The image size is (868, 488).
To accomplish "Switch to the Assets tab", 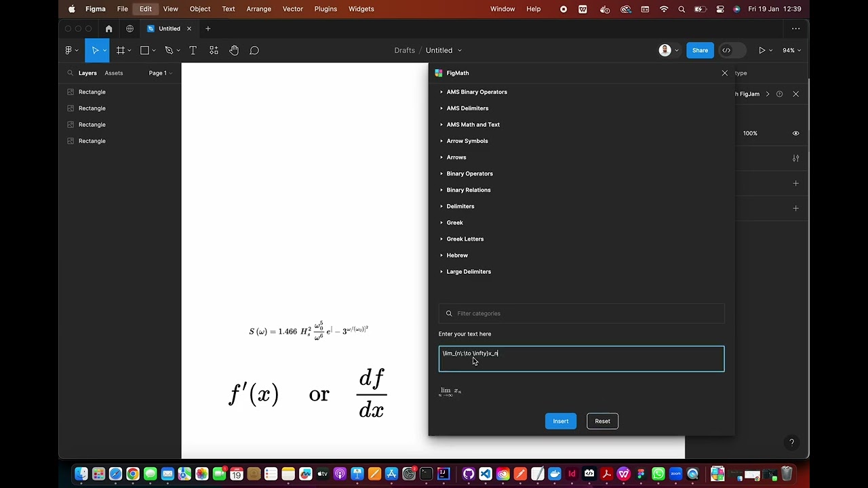I will pos(114,73).
